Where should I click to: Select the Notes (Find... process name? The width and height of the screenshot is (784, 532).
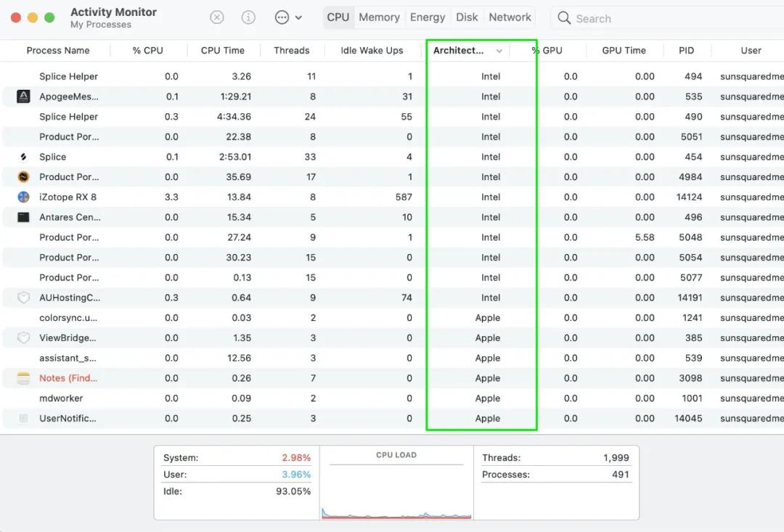(x=68, y=378)
